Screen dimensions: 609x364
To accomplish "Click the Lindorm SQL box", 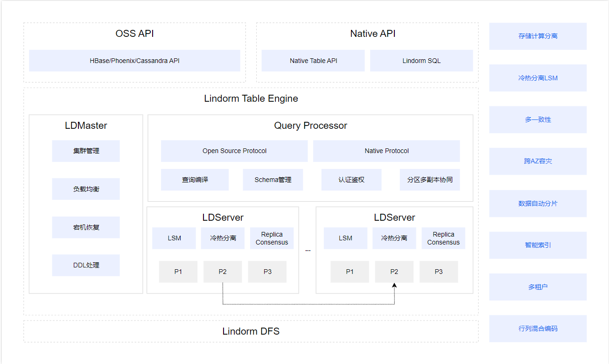I will click(421, 61).
